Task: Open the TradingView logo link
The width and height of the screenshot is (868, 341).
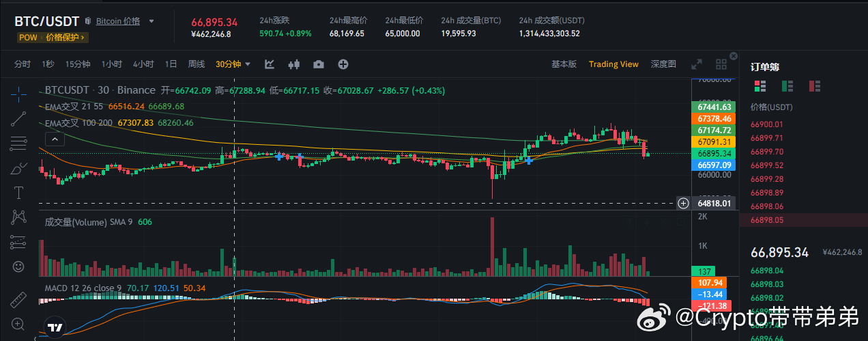Action: (55, 327)
